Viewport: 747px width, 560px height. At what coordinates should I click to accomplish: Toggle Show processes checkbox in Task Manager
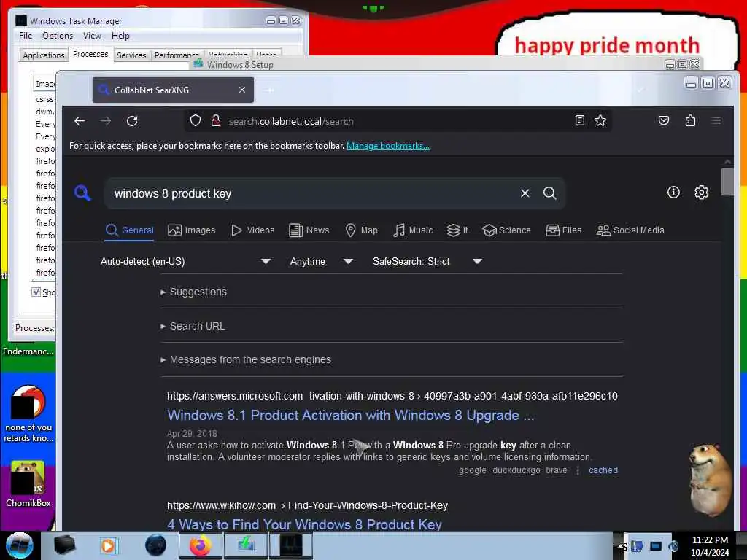tap(36, 292)
